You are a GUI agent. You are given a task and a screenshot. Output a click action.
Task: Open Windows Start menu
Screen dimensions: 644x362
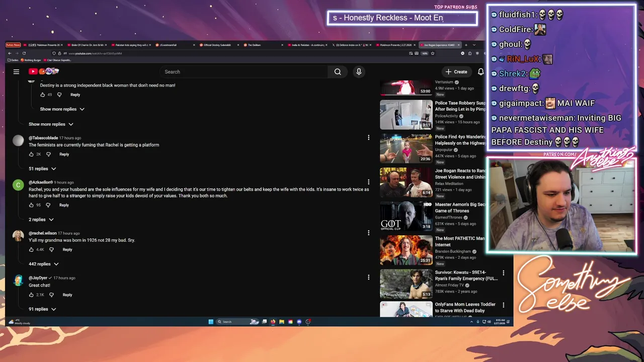point(211,322)
